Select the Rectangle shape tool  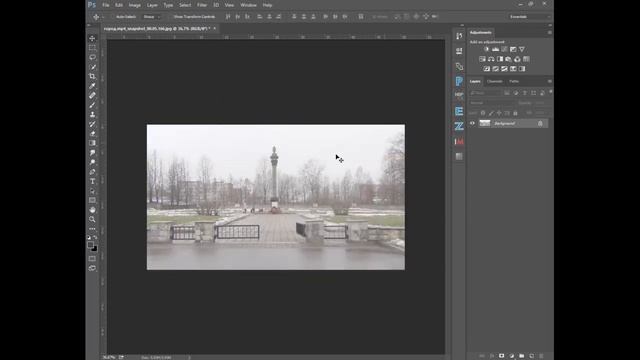tap(92, 200)
